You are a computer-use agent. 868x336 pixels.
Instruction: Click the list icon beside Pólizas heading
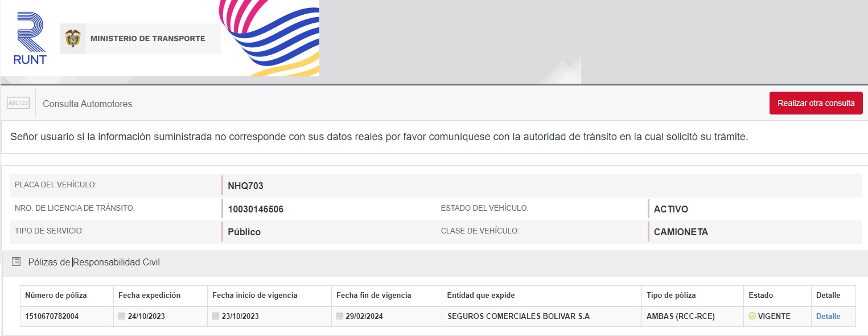pos(17,262)
